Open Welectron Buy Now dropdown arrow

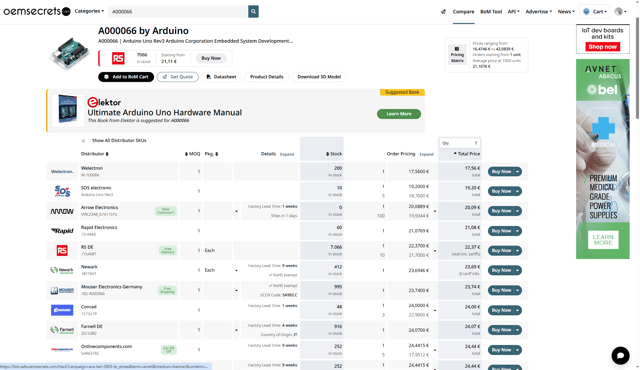click(x=518, y=172)
